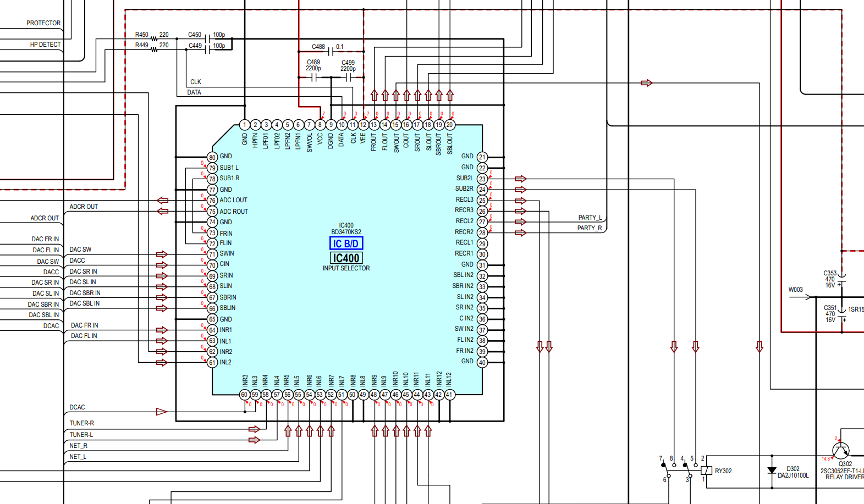
Task: Select the SUB2R pin name
Action: 464,189
